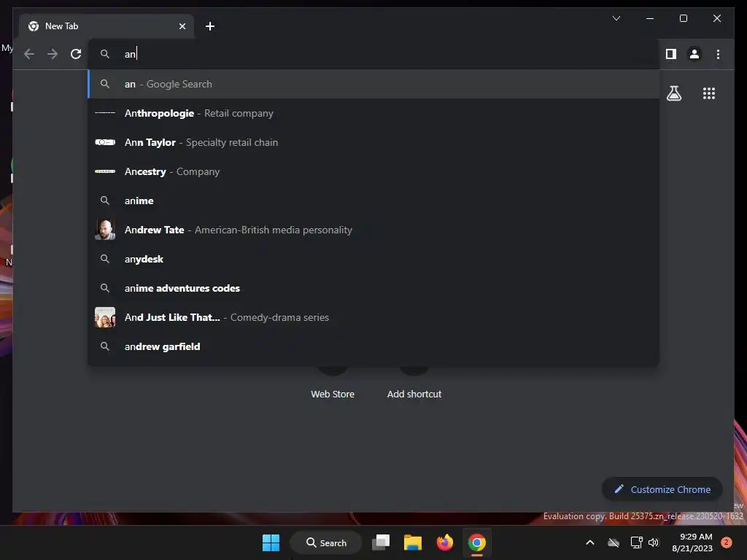Open the profile avatar icon
The width and height of the screenshot is (747, 560).
click(694, 54)
